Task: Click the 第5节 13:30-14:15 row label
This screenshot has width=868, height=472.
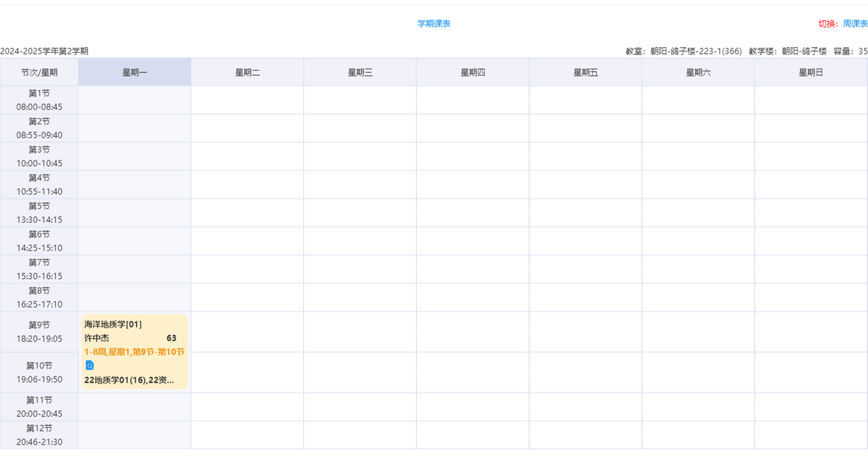Action: point(39,213)
